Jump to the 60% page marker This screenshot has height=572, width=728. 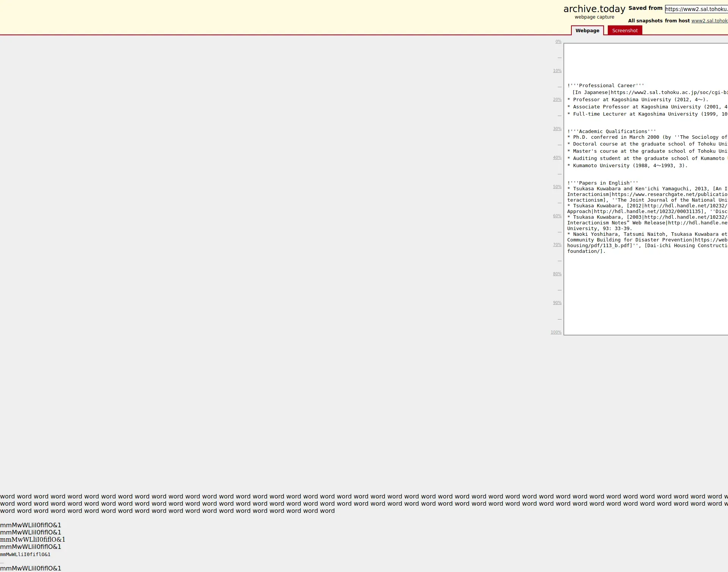(x=557, y=216)
